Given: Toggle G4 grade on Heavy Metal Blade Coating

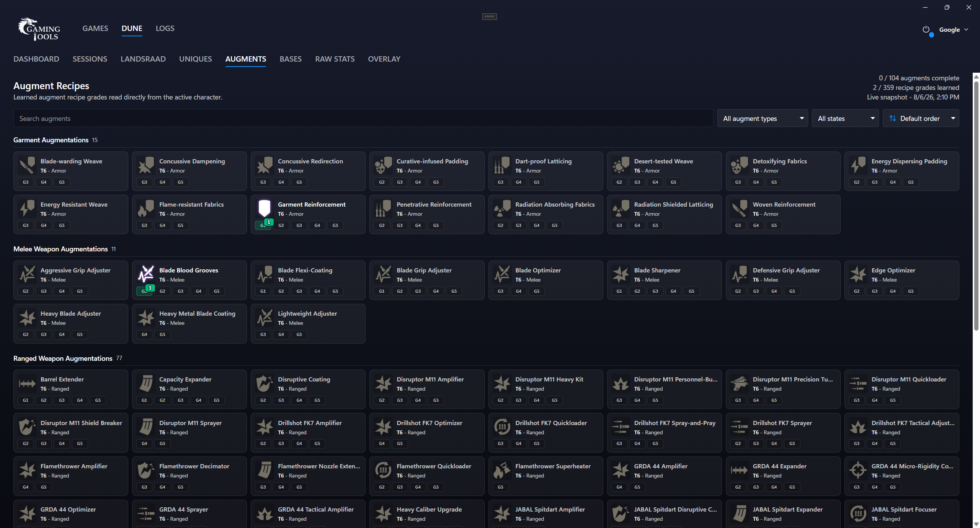Looking at the screenshot, I should pos(144,334).
